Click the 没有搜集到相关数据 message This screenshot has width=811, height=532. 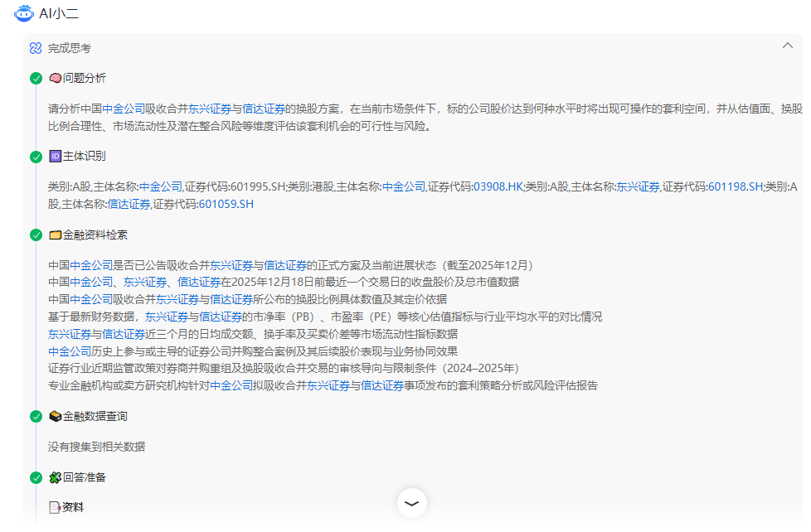coord(97,447)
